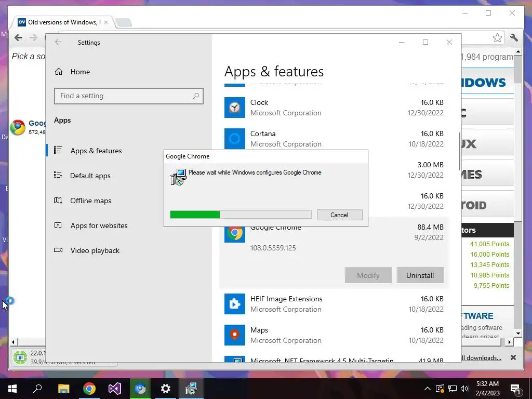Click 16,000 Points link on webpage
The width and height of the screenshot is (532, 399).
point(489,255)
